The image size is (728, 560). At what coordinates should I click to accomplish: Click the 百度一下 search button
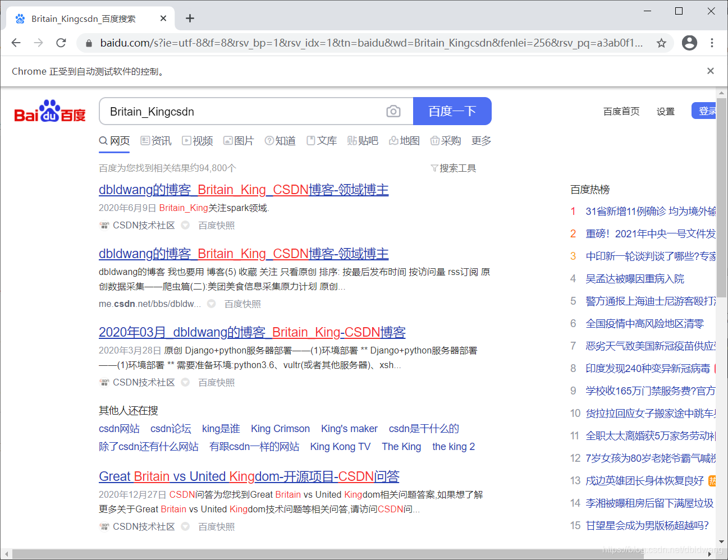click(452, 111)
